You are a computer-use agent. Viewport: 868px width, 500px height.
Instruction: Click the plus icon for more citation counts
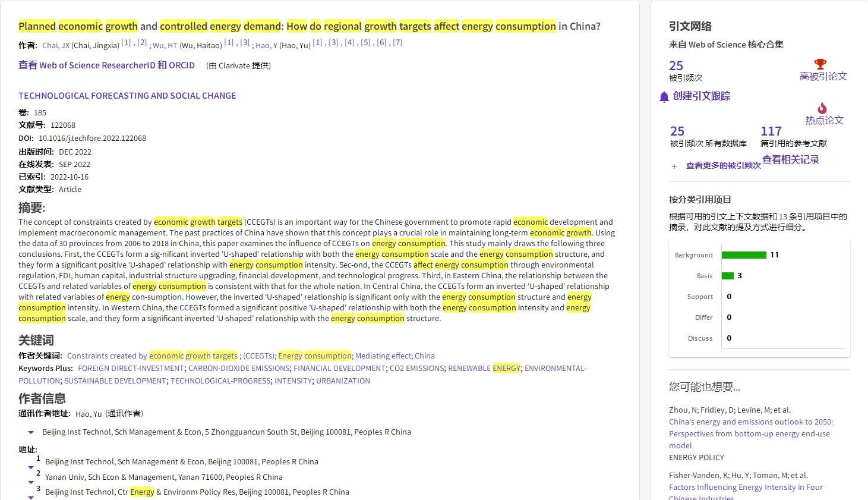[674, 166]
